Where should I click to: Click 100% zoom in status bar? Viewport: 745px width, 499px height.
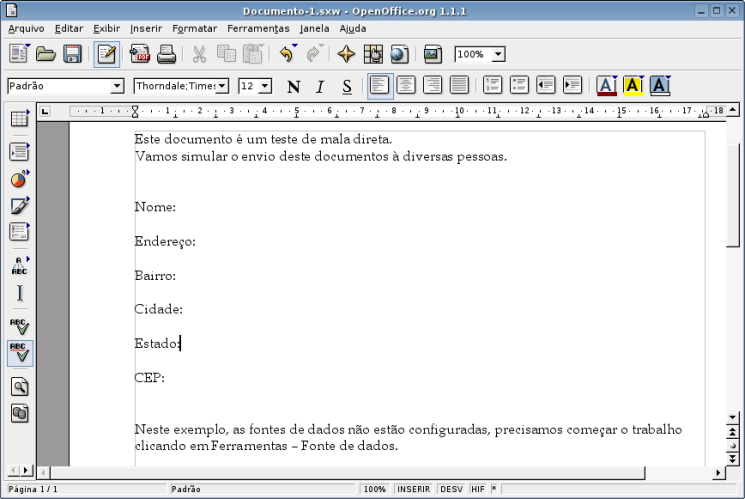tap(374, 489)
